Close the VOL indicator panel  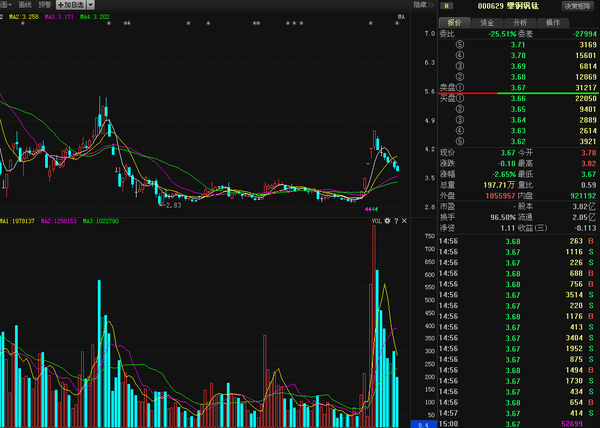point(404,221)
